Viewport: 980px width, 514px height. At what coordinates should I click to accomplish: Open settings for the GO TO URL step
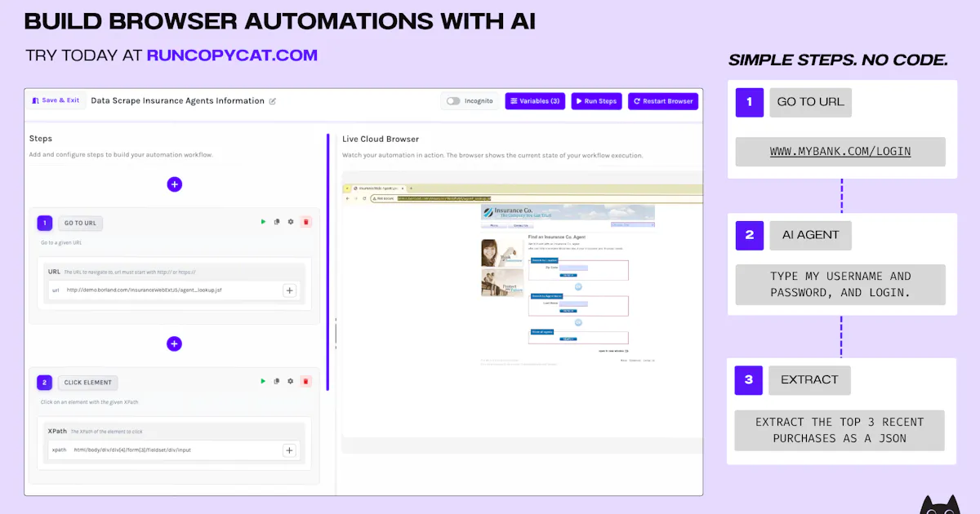(x=290, y=222)
